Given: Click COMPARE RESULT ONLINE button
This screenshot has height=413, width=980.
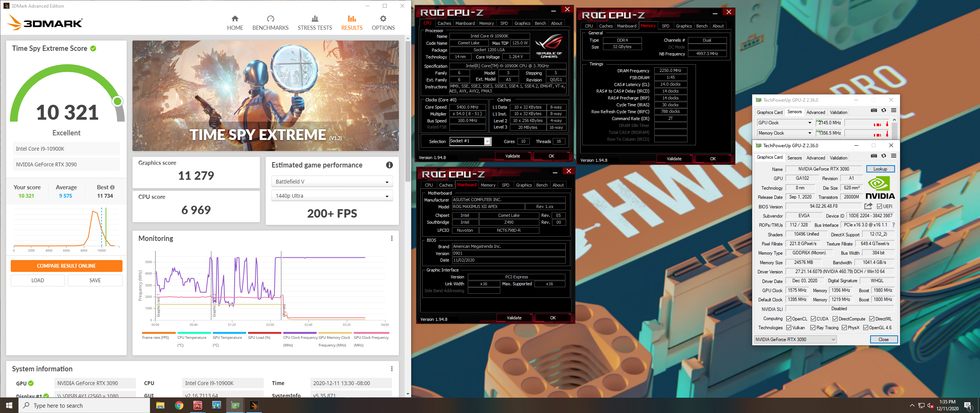Looking at the screenshot, I should [x=66, y=266].
